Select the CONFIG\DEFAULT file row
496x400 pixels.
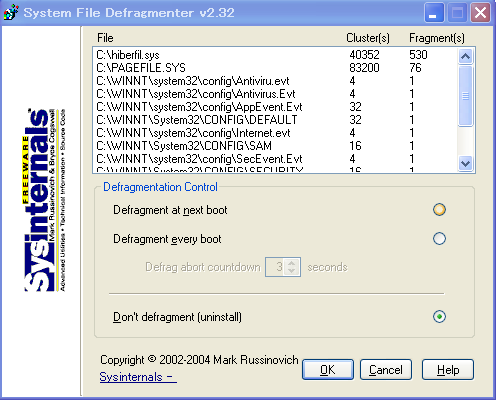tap(275, 120)
